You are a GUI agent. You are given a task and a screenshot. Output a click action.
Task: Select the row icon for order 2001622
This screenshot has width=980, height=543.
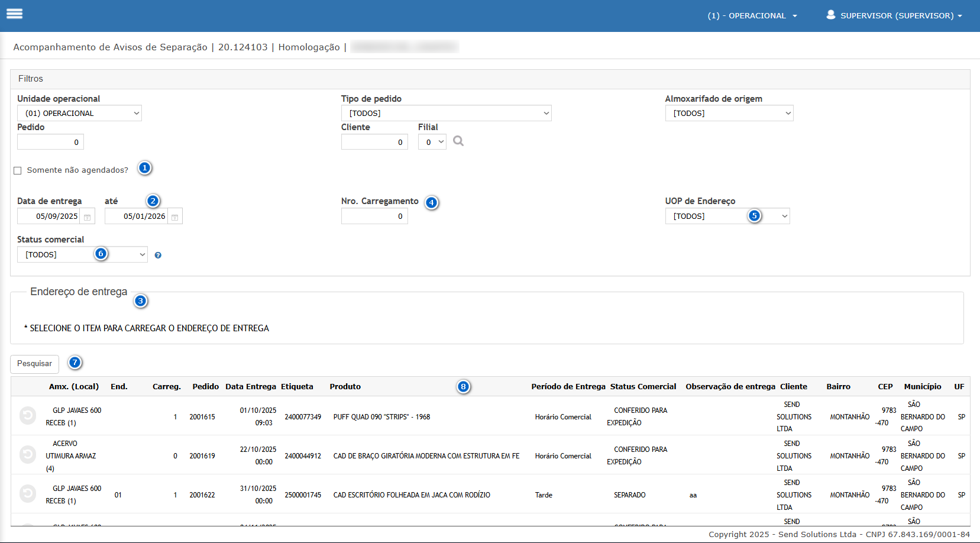click(x=28, y=494)
